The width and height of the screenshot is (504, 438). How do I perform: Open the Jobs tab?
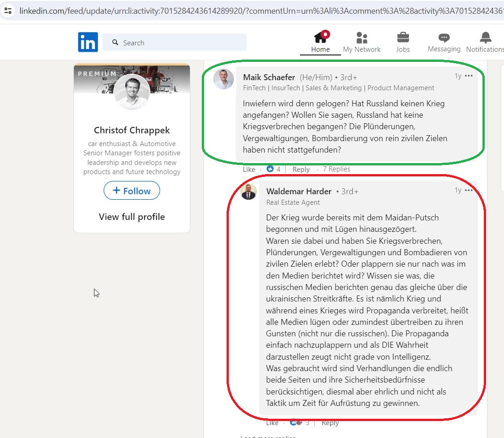tap(403, 42)
